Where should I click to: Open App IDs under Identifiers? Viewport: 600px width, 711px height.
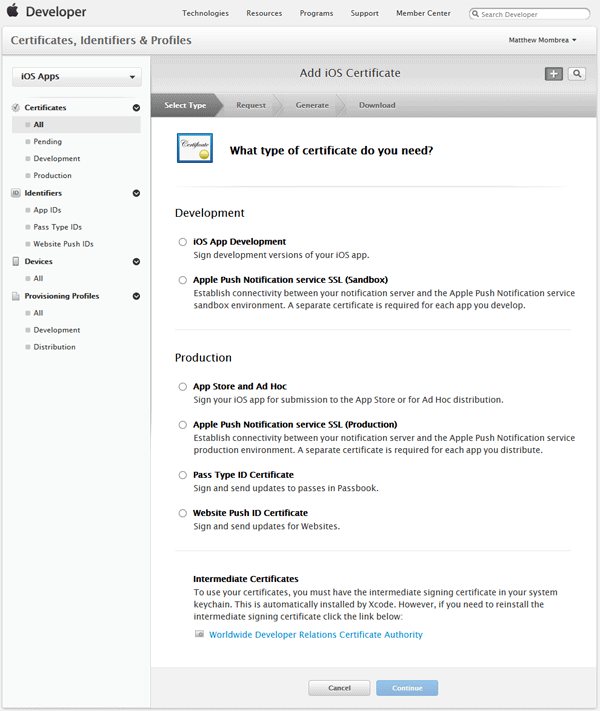point(47,210)
